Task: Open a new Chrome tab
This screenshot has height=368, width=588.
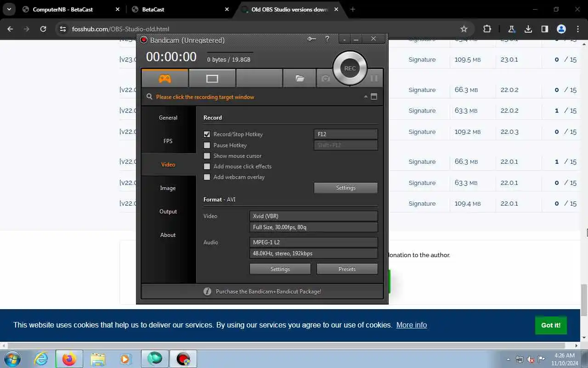Action: [353, 9]
